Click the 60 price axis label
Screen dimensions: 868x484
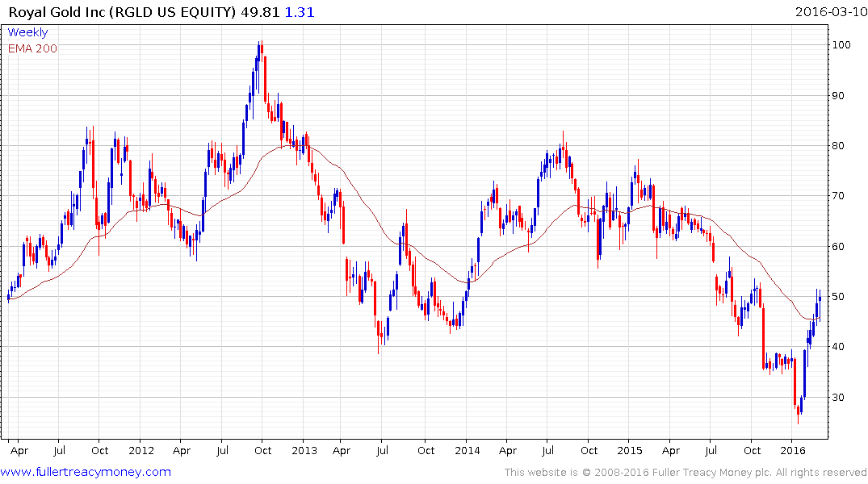pyautogui.click(x=838, y=246)
